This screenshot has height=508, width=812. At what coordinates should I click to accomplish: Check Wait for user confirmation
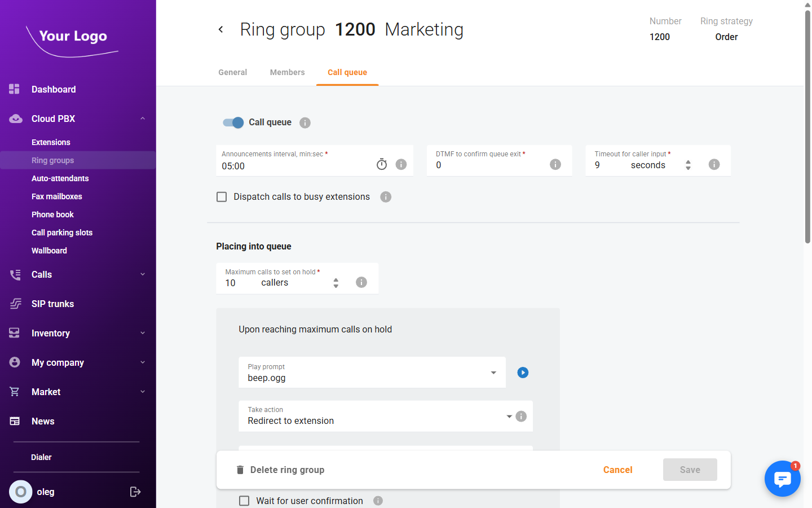[244, 501]
